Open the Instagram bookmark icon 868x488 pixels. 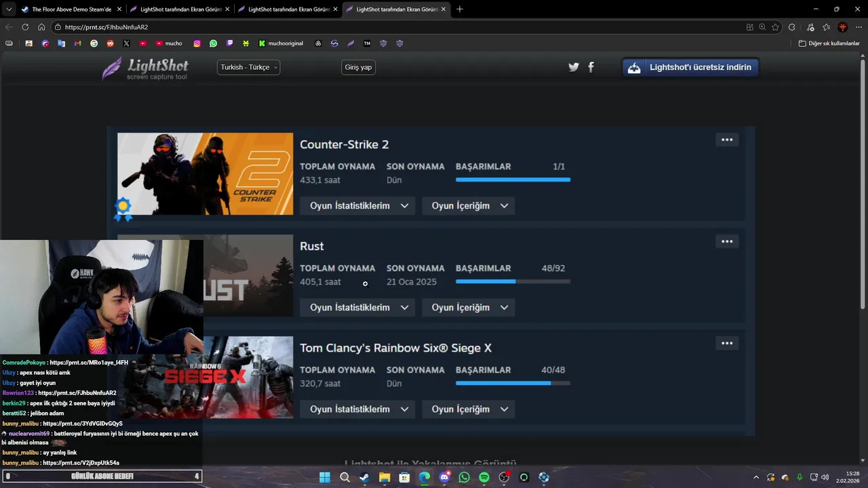[197, 43]
